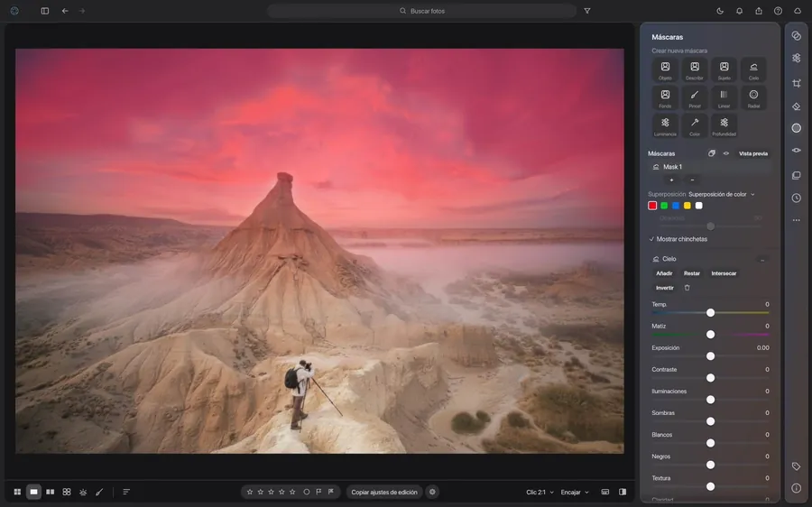The width and height of the screenshot is (812, 507).
Task: Open the help question mark icon
Action: point(778,11)
